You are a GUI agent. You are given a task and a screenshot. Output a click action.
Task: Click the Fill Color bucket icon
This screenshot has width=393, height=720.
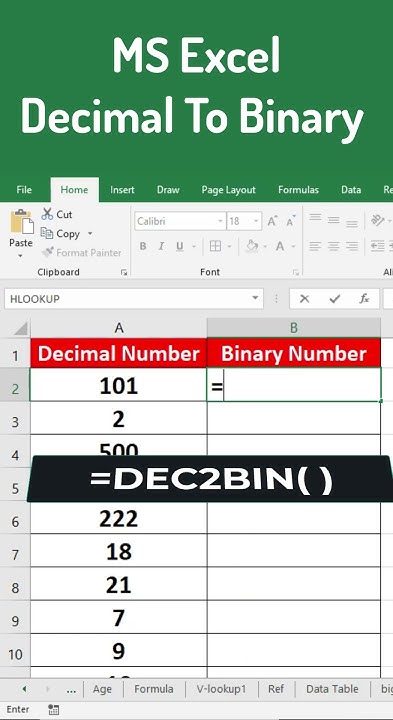(252, 246)
